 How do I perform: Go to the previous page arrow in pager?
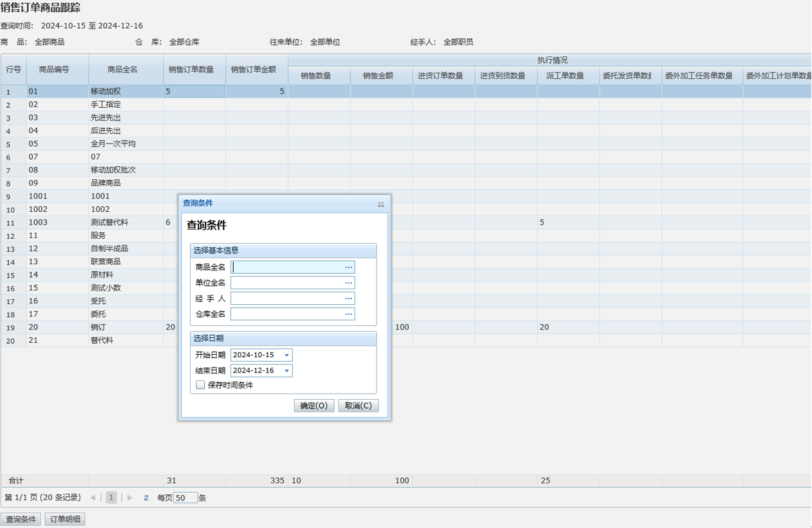93,498
